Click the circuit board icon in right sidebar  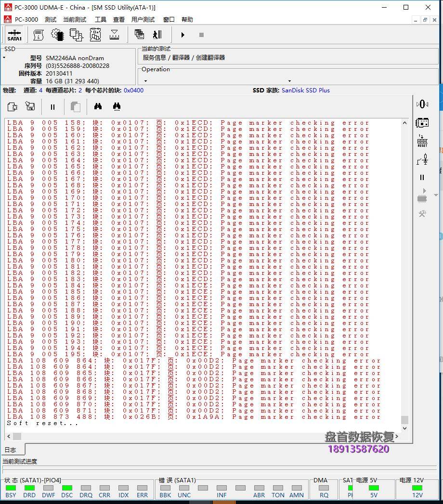(422, 123)
